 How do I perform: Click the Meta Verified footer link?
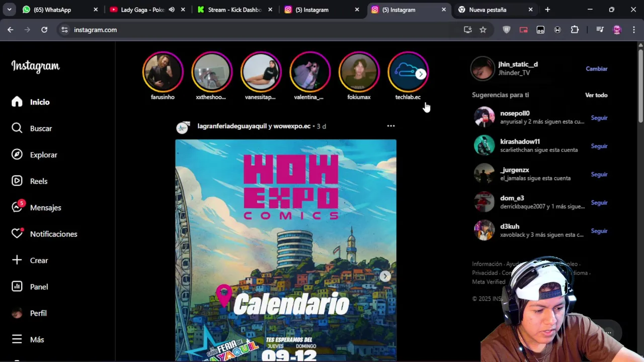click(489, 282)
